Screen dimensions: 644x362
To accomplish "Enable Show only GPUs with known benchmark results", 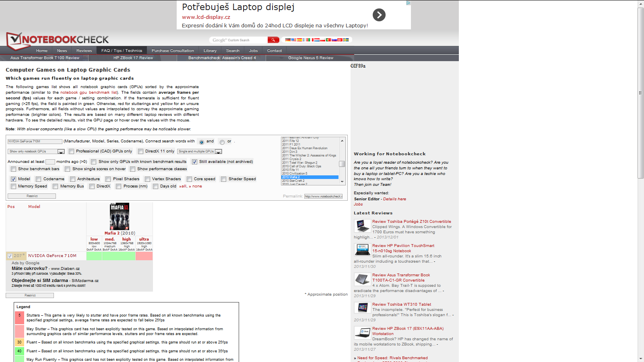I will (94, 162).
